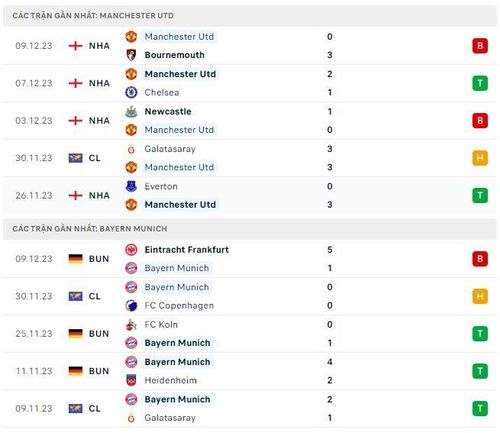The width and height of the screenshot is (500, 433).
Task: Click red B badge for Eintracht Frankfurt match
Action: click(480, 259)
